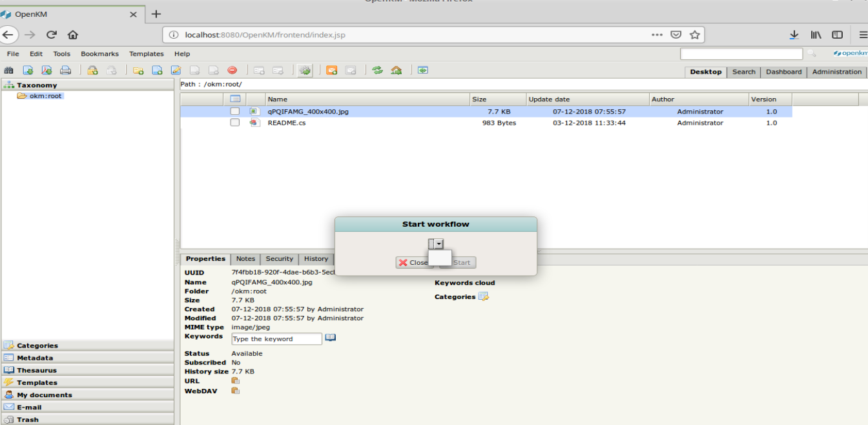
Task: Expand the Trash panel in sidebar
Action: point(28,419)
